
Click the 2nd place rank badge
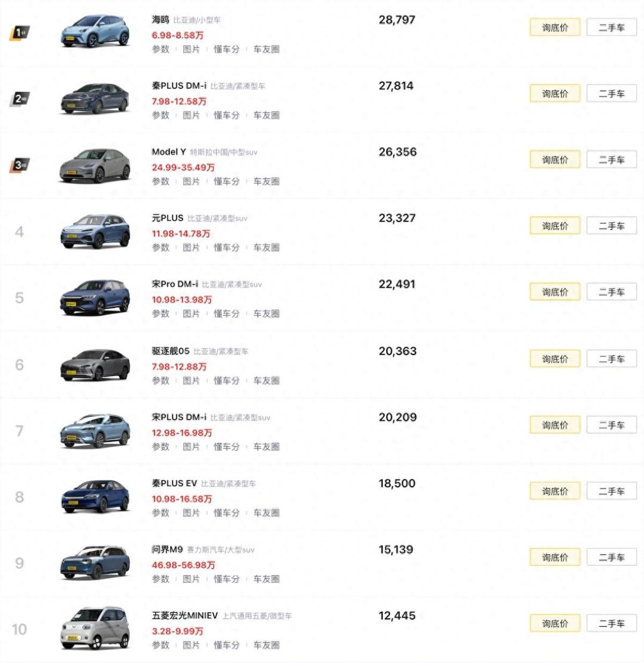[20, 99]
